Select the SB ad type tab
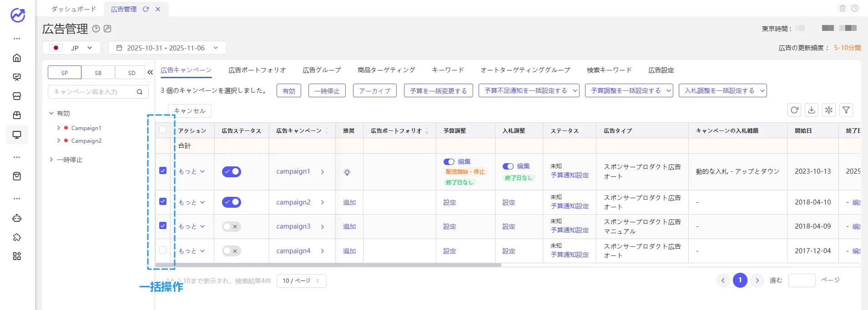This screenshot has width=868, height=310. 98,73
